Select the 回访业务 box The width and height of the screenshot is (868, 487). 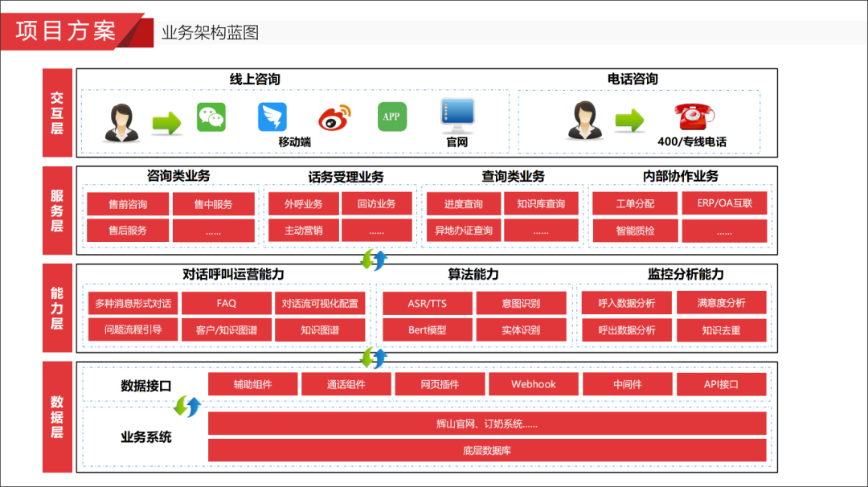coord(376,203)
